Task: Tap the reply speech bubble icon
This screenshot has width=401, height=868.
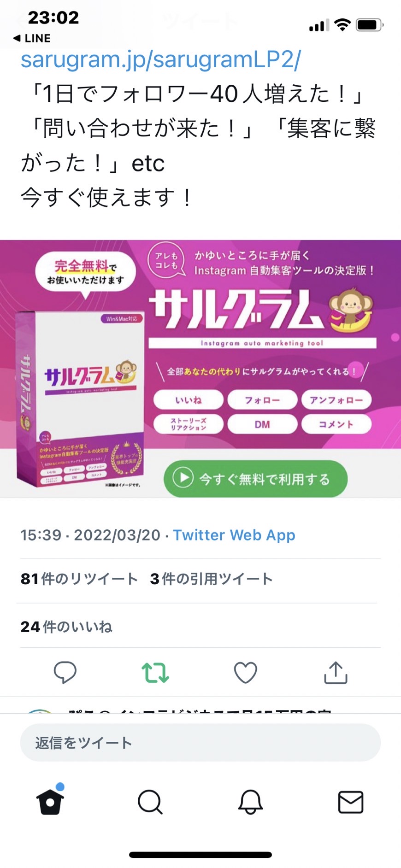Action: click(x=65, y=673)
